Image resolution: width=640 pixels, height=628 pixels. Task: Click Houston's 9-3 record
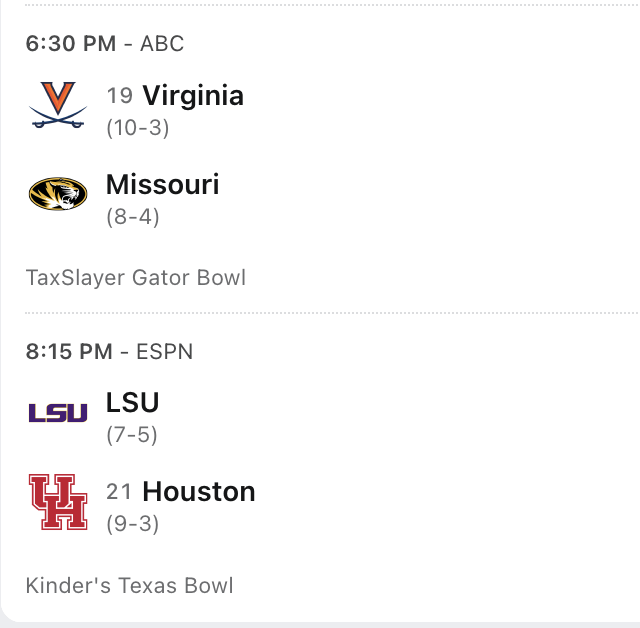pyautogui.click(x=133, y=524)
